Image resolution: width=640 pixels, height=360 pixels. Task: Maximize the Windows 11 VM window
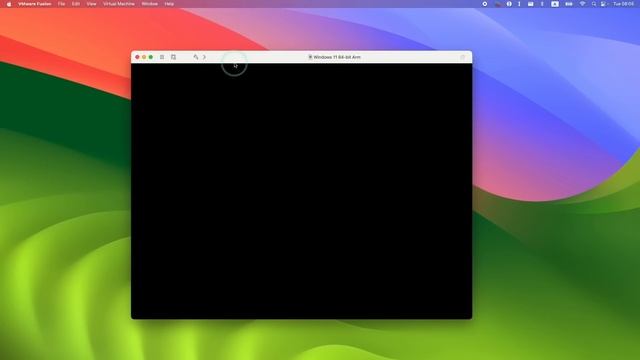click(x=151, y=57)
